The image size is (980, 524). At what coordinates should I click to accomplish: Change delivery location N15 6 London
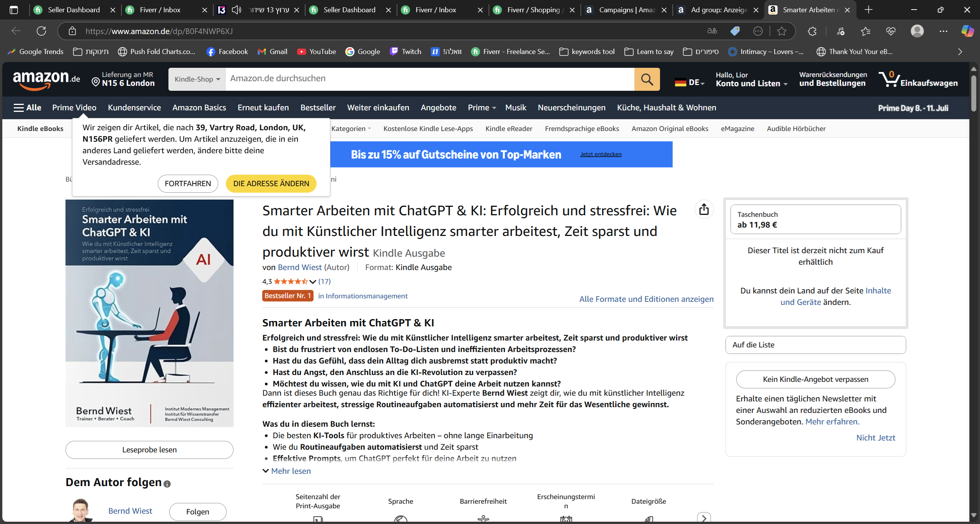(123, 79)
